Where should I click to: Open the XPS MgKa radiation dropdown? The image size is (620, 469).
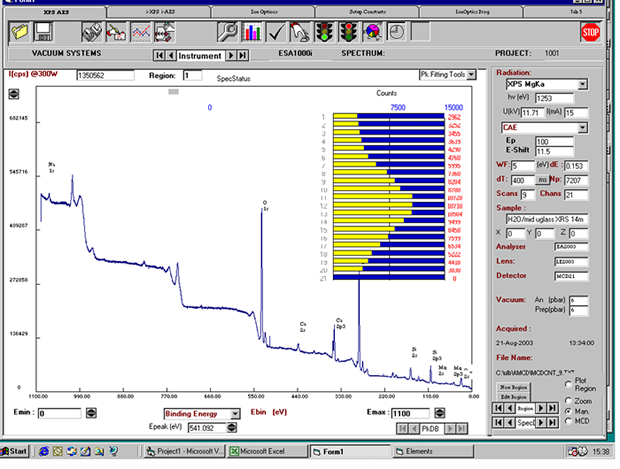[582, 84]
